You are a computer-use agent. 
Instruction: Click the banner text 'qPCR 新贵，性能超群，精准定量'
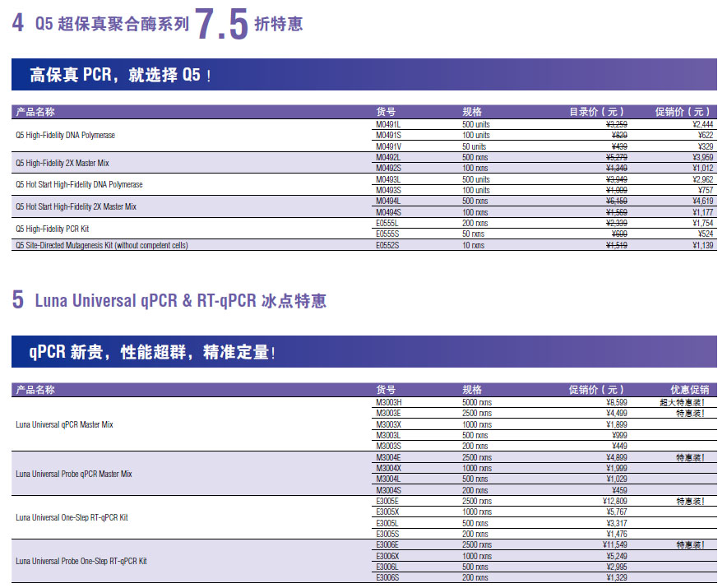[x=149, y=352]
